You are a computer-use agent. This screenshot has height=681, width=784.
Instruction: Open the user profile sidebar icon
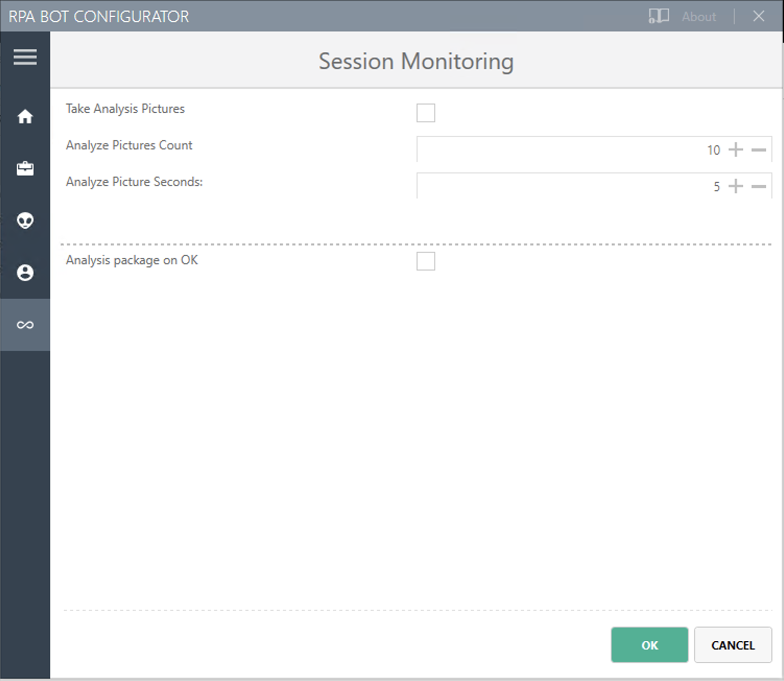click(x=25, y=273)
